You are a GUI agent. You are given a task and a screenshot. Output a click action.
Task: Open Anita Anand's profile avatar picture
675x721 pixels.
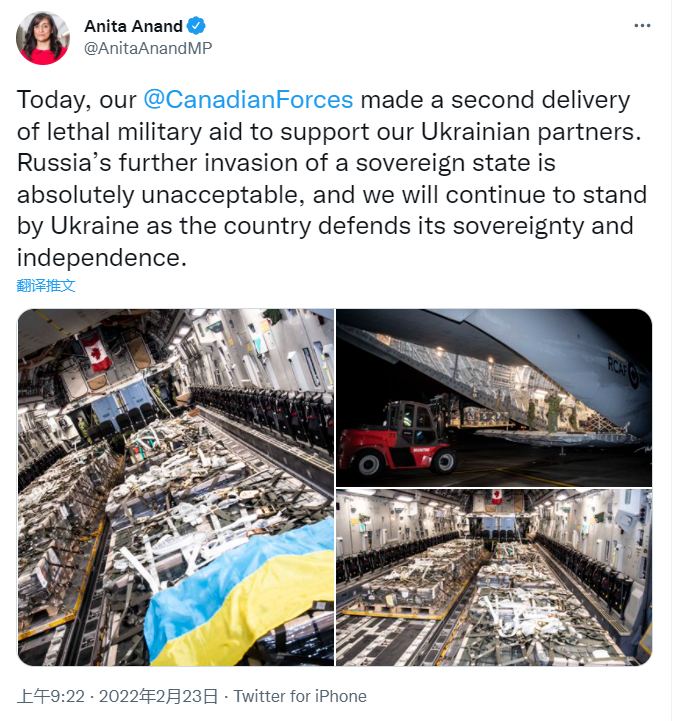(x=43, y=38)
